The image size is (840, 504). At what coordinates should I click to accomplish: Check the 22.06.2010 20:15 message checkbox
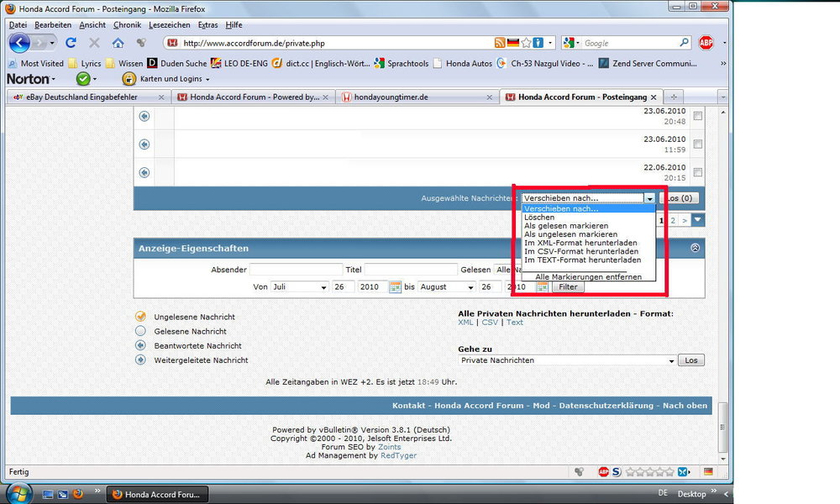[698, 172]
